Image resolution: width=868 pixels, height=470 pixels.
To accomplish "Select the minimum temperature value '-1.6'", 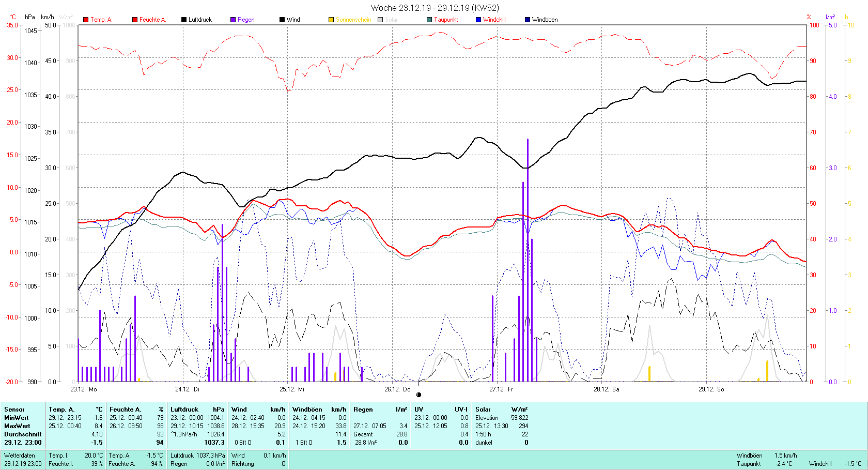I will tap(98, 418).
